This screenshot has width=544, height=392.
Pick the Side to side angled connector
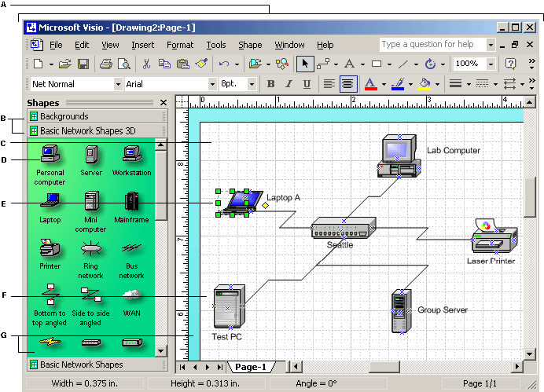90,295
